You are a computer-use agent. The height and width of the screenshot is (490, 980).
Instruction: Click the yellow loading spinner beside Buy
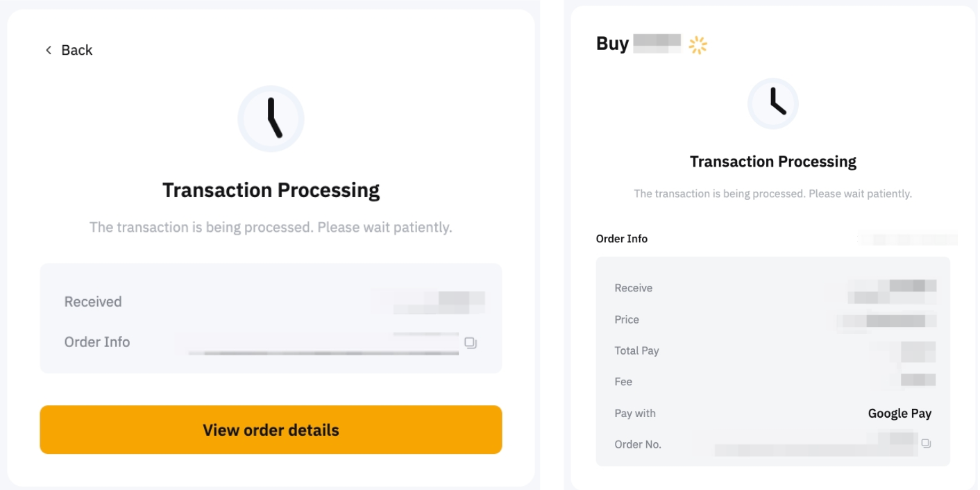pyautogui.click(x=698, y=45)
